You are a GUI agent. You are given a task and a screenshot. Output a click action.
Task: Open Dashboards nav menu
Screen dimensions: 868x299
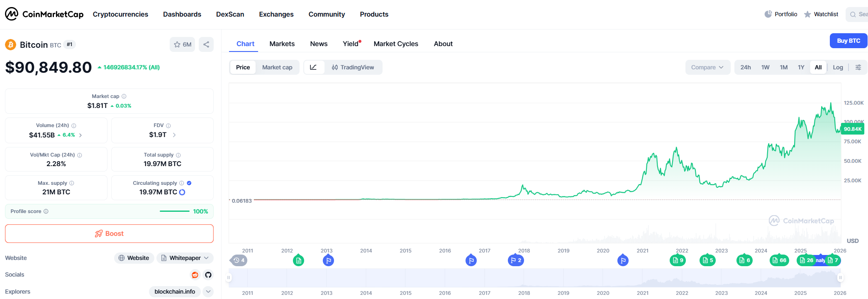(x=182, y=14)
